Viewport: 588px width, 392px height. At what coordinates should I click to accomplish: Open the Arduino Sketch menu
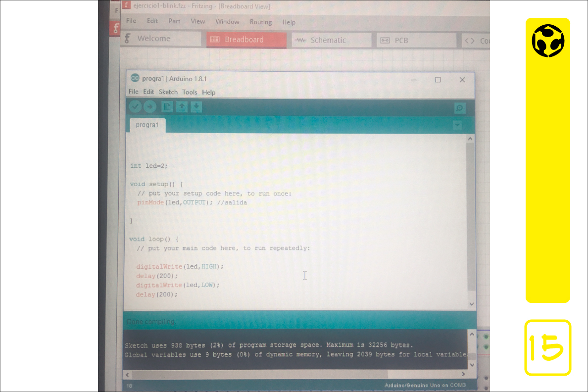168,92
